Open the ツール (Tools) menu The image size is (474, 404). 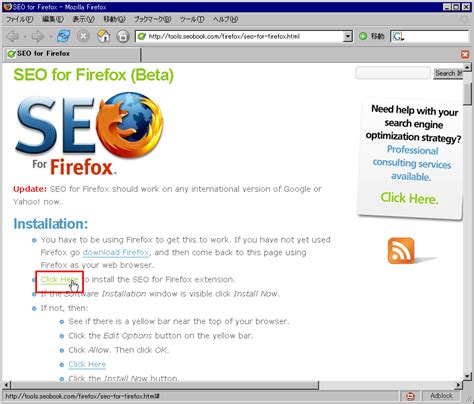click(192, 19)
